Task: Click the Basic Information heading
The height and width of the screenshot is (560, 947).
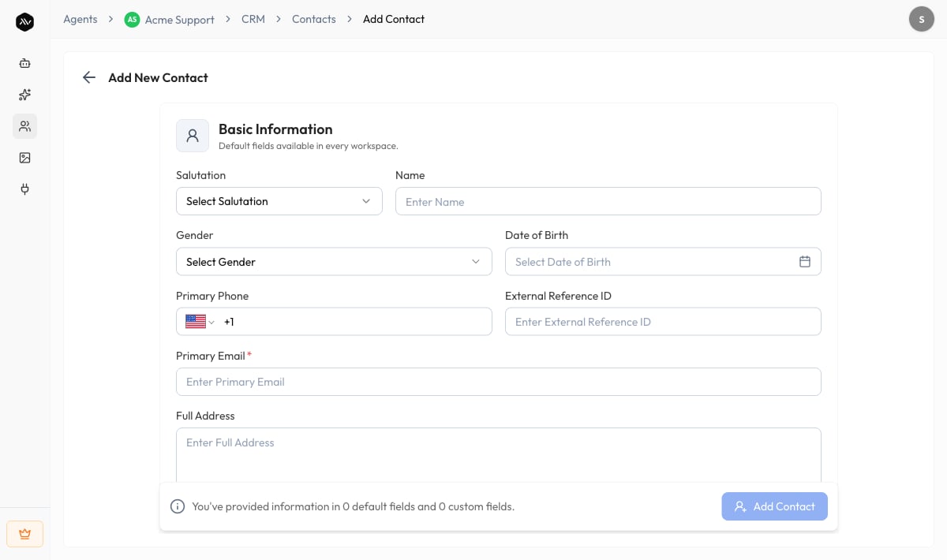Action: pos(275,129)
